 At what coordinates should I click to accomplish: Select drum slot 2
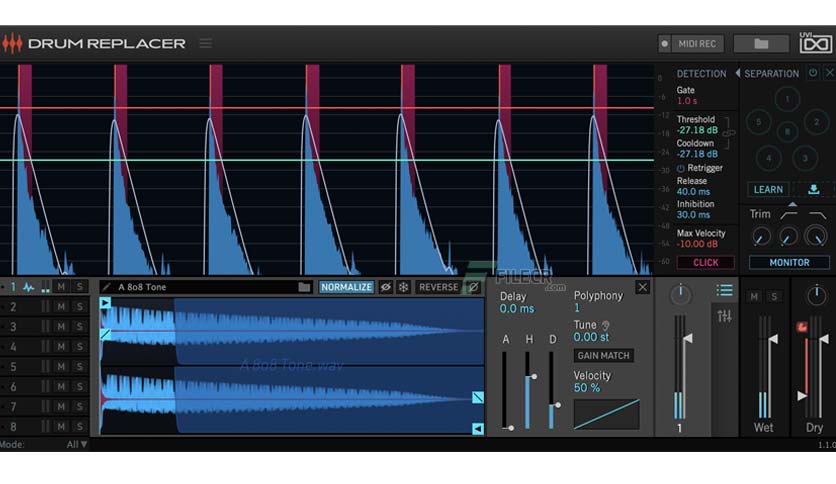(x=13, y=306)
